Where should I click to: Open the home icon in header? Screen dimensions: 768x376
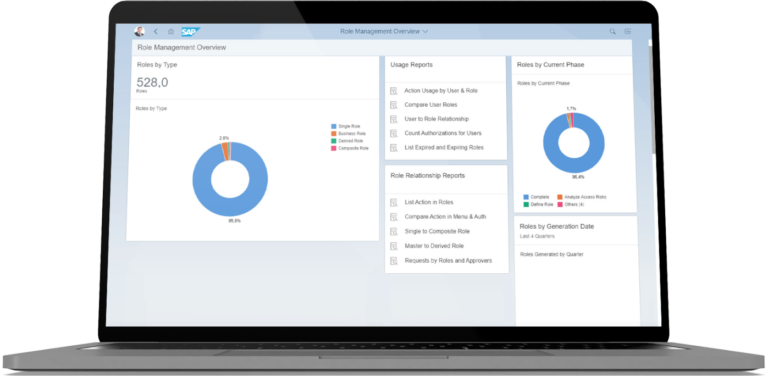point(171,31)
